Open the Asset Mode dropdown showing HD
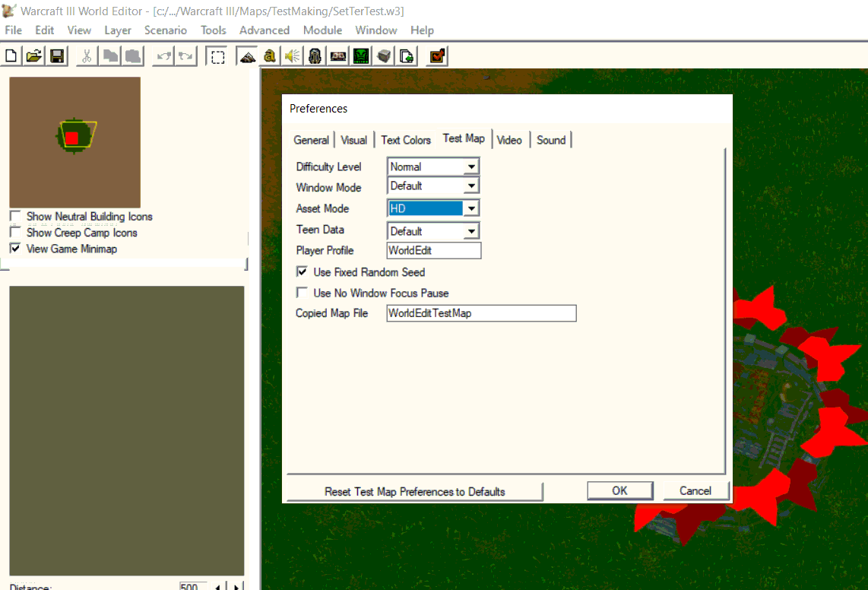This screenshot has height=590, width=868. click(x=471, y=208)
